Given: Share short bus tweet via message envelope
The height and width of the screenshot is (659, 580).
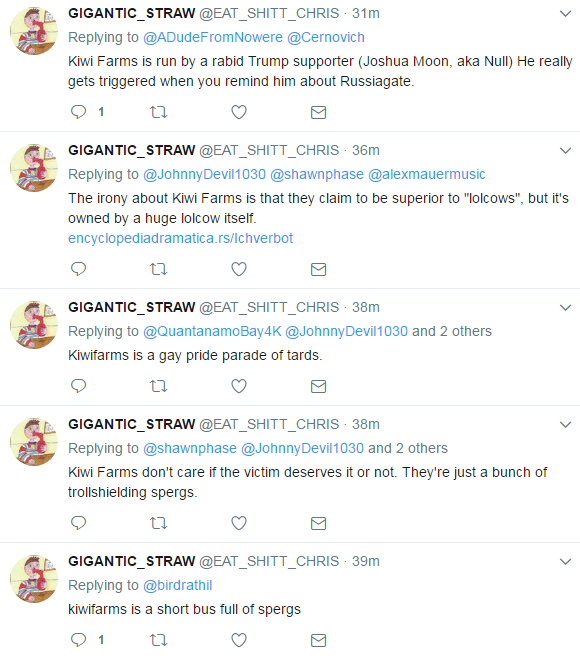Looking at the screenshot, I should (x=318, y=640).
